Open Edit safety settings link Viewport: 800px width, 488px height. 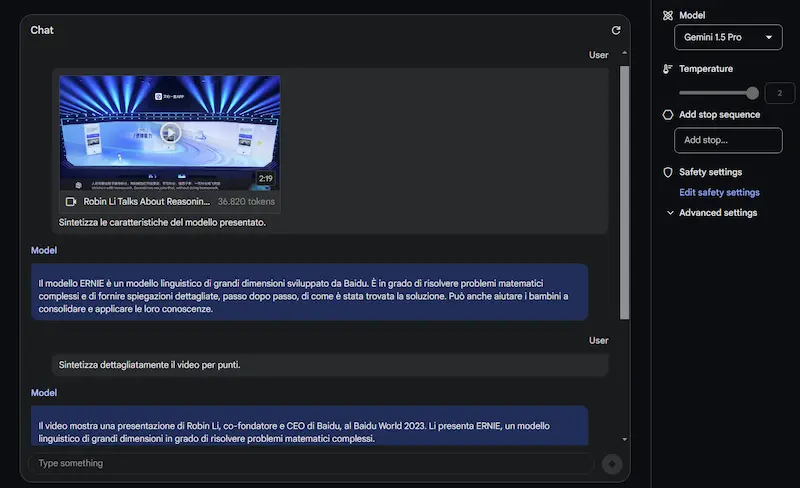click(x=719, y=192)
